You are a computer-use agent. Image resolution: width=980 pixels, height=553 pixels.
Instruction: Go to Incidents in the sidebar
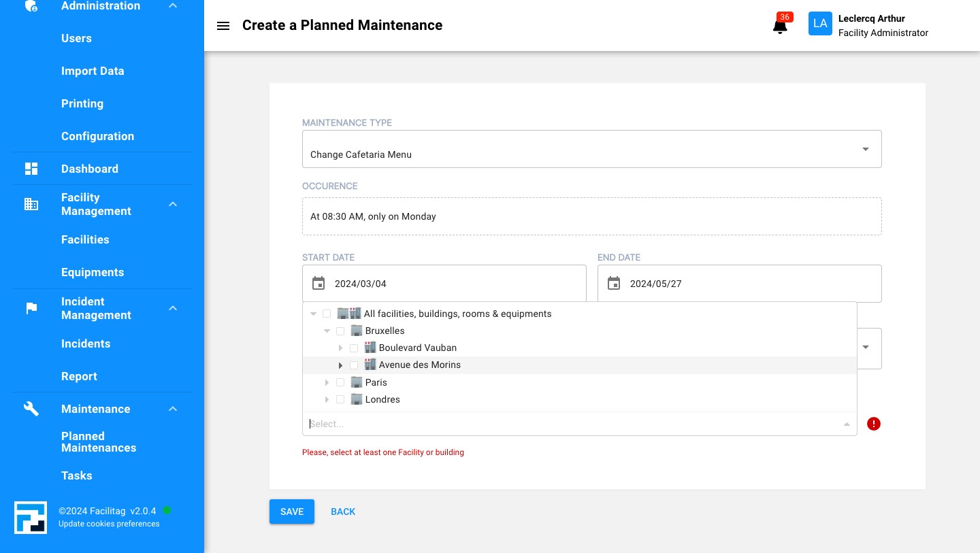(86, 343)
